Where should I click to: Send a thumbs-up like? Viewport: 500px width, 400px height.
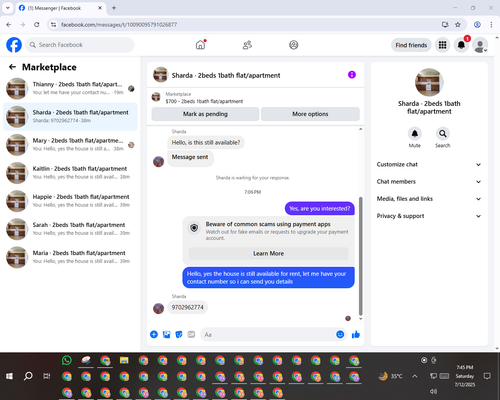point(356,334)
